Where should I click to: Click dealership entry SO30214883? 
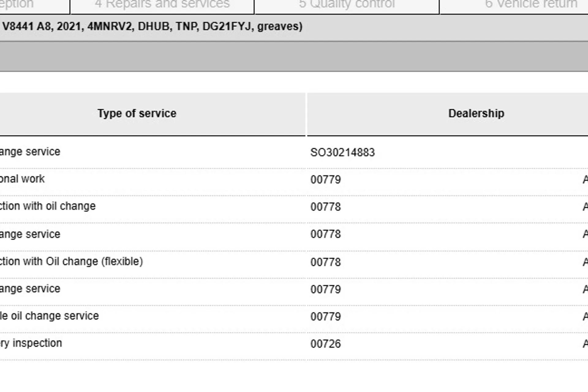point(342,153)
